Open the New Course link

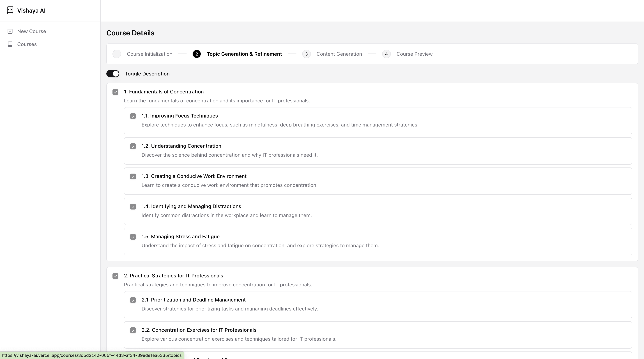click(31, 31)
